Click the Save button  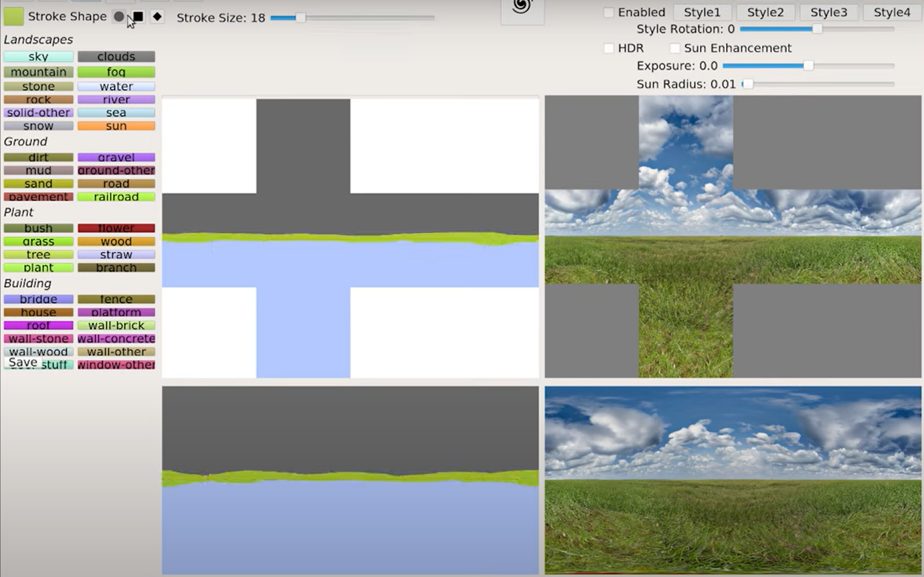click(23, 362)
